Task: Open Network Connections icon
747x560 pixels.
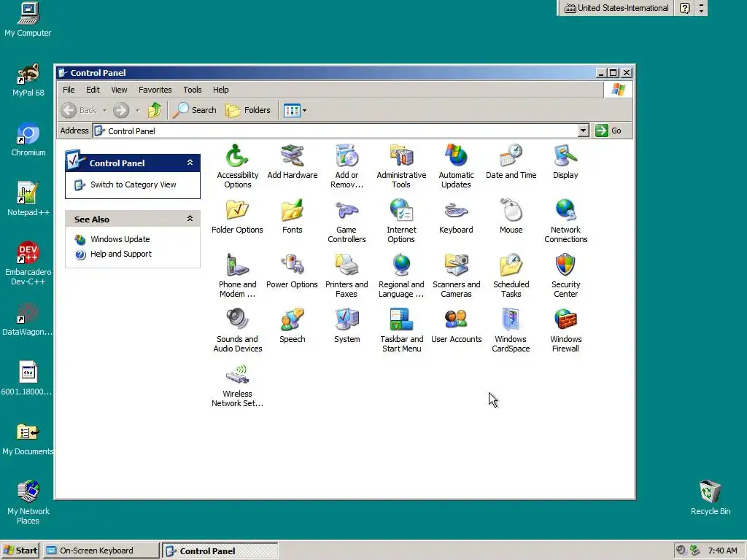Action: pos(565,220)
